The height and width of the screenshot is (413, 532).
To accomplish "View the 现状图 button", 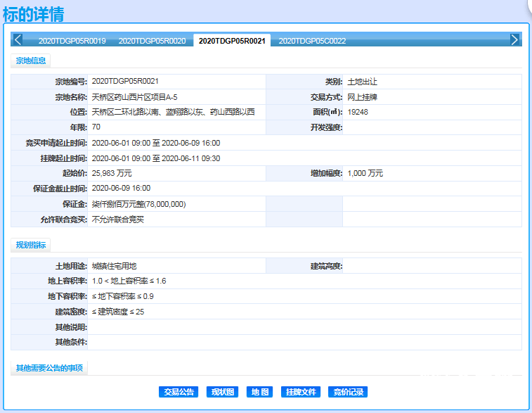I will (x=223, y=392).
